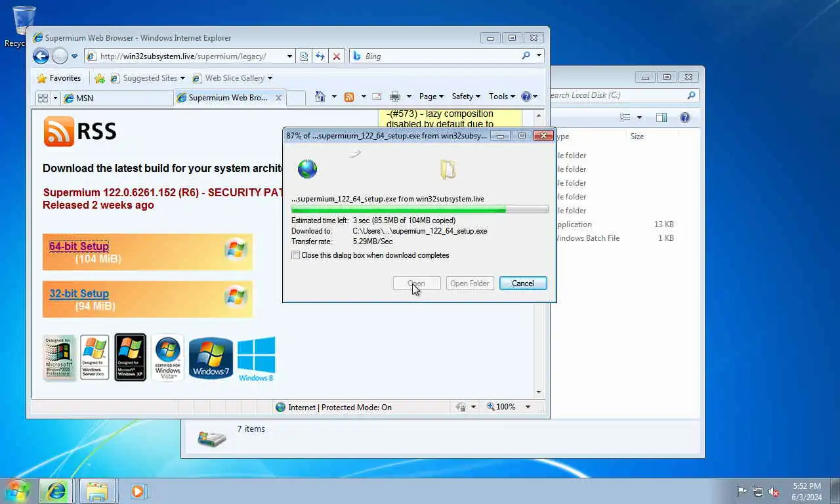840x504 pixels.
Task: Click the Internet Explorer taskbar icon
Action: 56,491
